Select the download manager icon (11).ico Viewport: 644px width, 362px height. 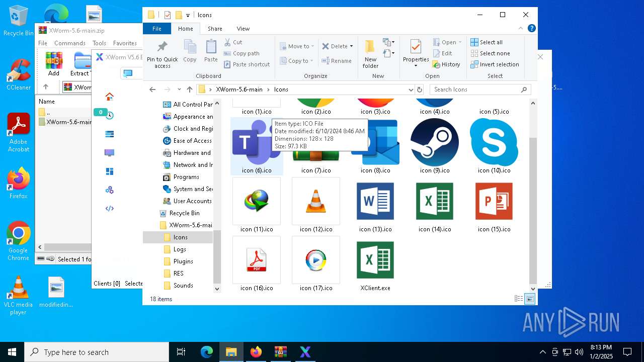coord(257,205)
